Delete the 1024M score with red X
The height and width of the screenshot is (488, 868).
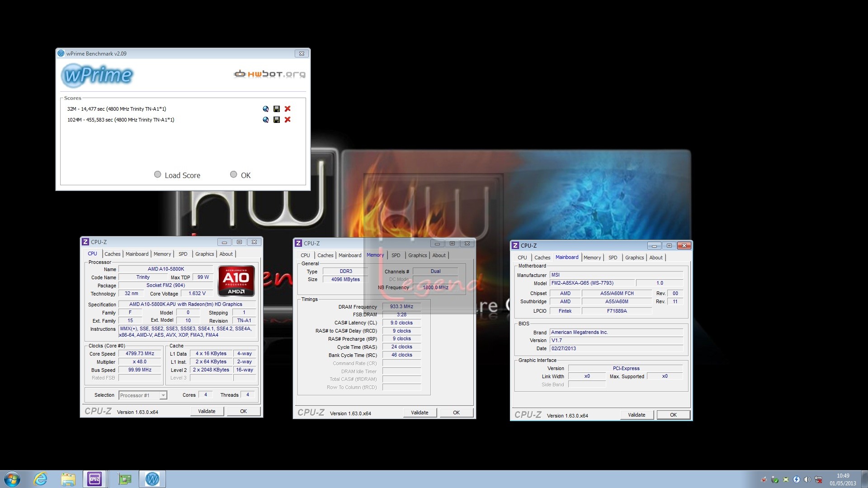[288, 120]
